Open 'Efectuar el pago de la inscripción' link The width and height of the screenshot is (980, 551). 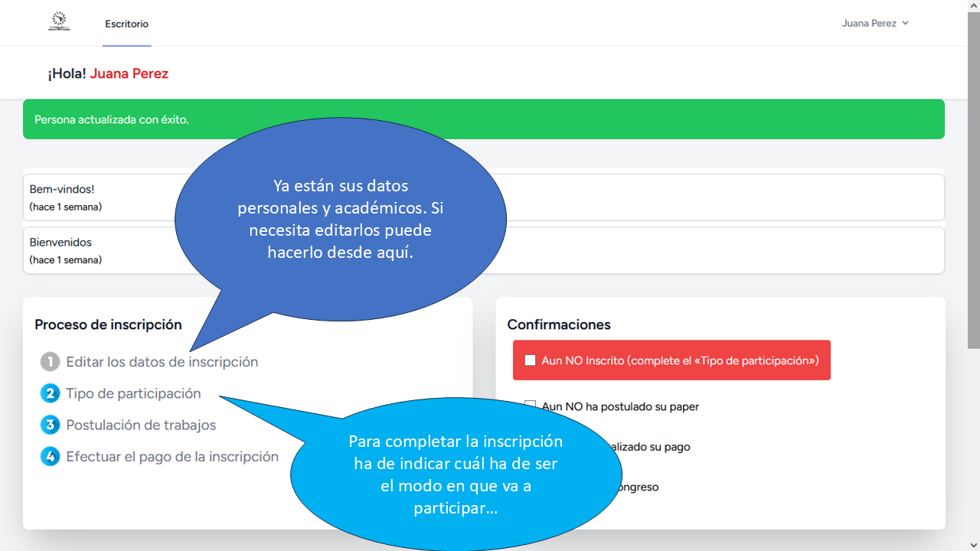172,457
